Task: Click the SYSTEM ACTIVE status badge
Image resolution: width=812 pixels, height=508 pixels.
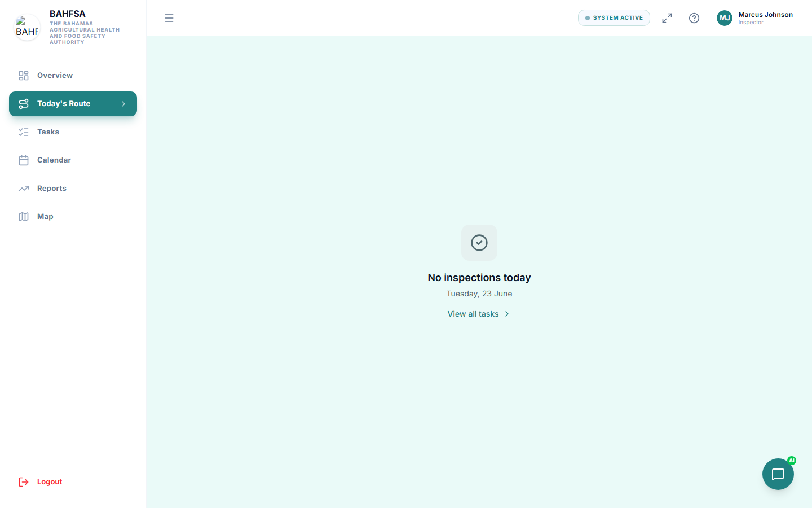Action: [x=614, y=18]
